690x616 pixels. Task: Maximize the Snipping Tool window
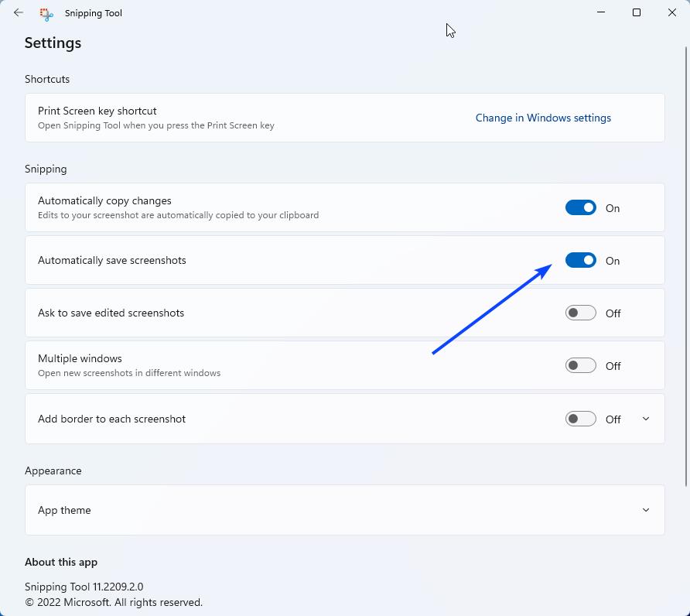tap(637, 12)
